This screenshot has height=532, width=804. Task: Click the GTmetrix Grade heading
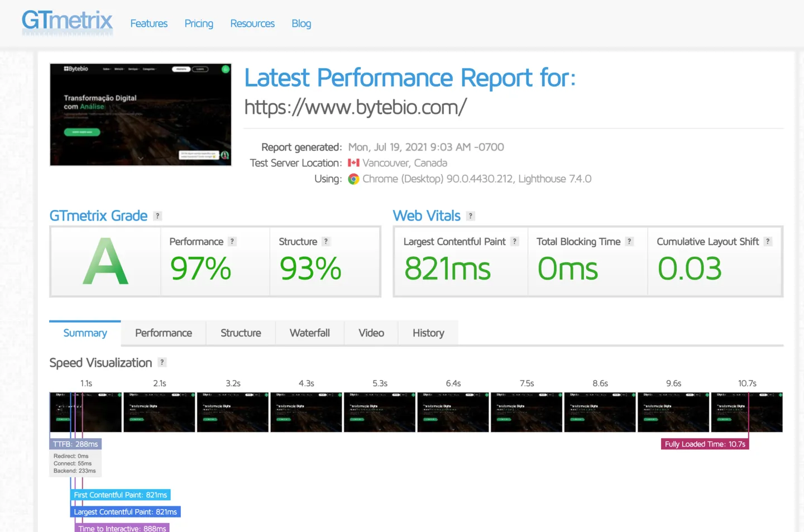tap(98, 216)
